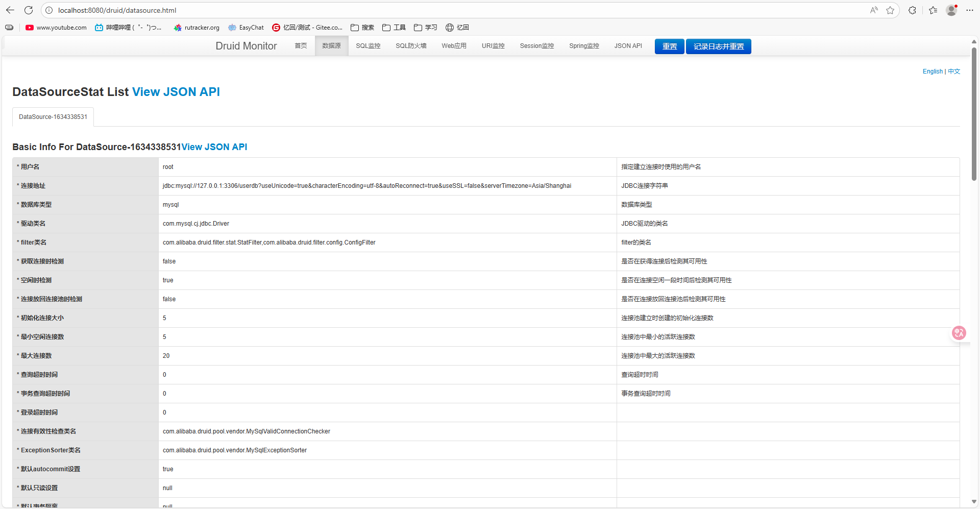Click the blue 重置 button
980x509 pixels.
pyautogui.click(x=669, y=46)
